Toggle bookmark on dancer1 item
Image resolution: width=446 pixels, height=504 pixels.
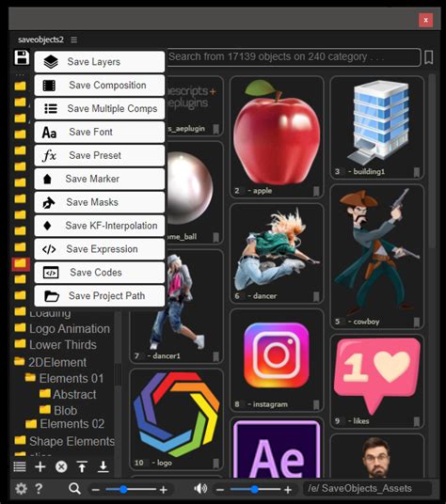216,356
